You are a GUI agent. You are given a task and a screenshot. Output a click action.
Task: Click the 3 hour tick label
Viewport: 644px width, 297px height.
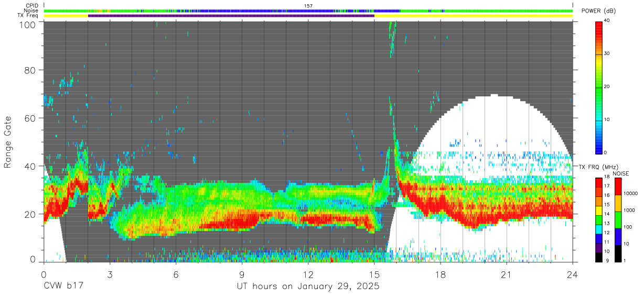click(x=110, y=274)
